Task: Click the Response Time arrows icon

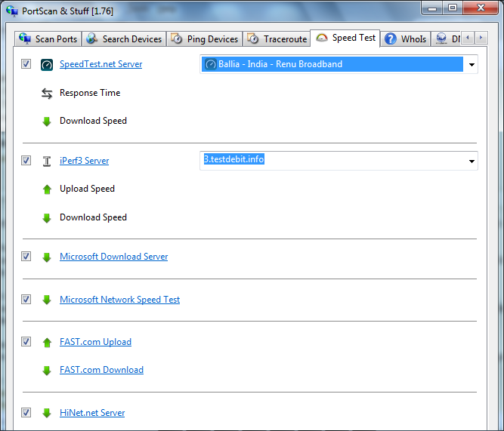Action: [47, 94]
